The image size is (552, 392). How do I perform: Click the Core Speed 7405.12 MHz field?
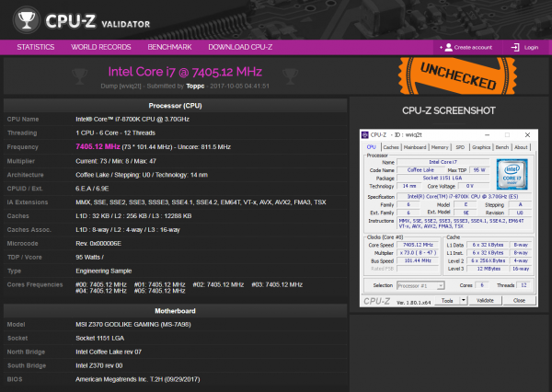tap(418, 245)
